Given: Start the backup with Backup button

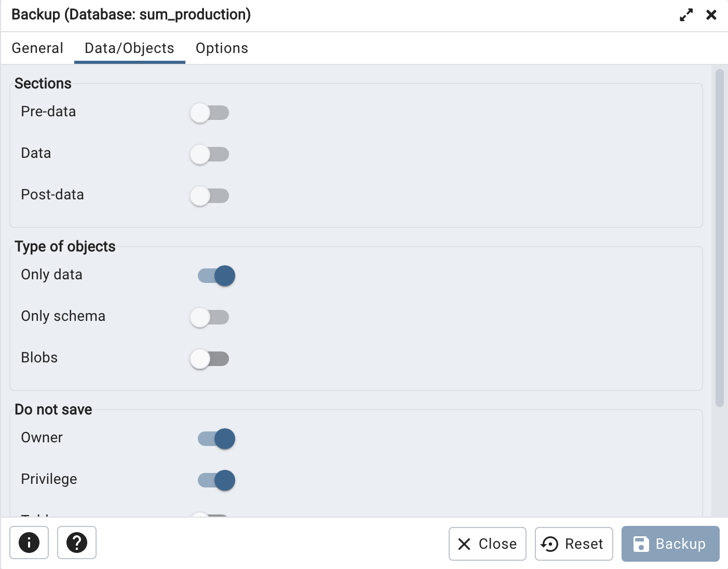Looking at the screenshot, I should (x=670, y=544).
